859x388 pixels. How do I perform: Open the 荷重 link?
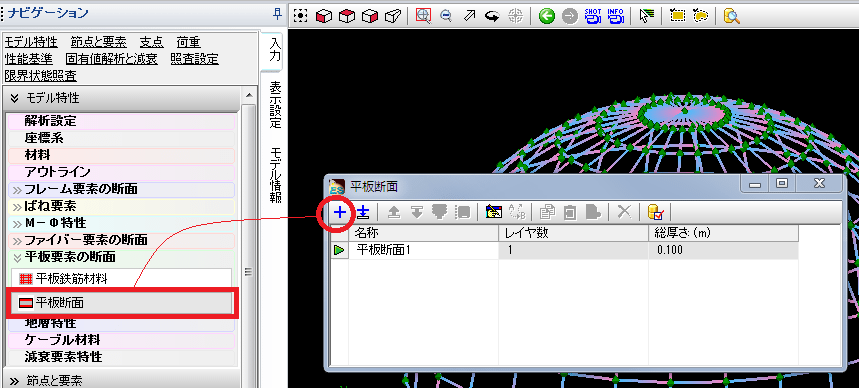pyautogui.click(x=188, y=42)
